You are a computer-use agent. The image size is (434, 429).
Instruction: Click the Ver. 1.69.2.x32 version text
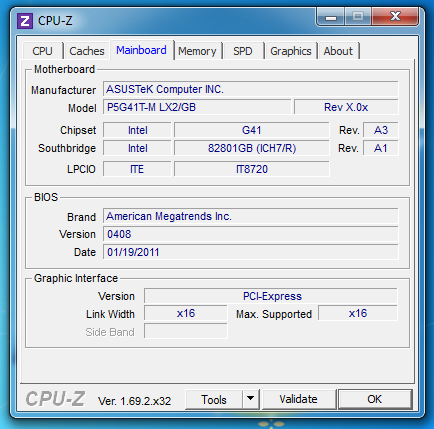pyautogui.click(x=134, y=401)
